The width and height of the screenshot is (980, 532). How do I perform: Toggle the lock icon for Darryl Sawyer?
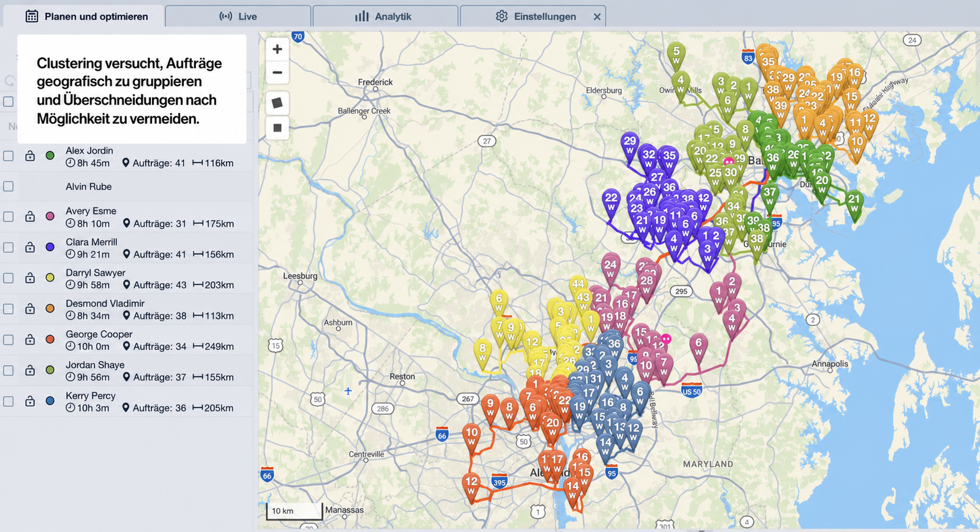point(29,278)
